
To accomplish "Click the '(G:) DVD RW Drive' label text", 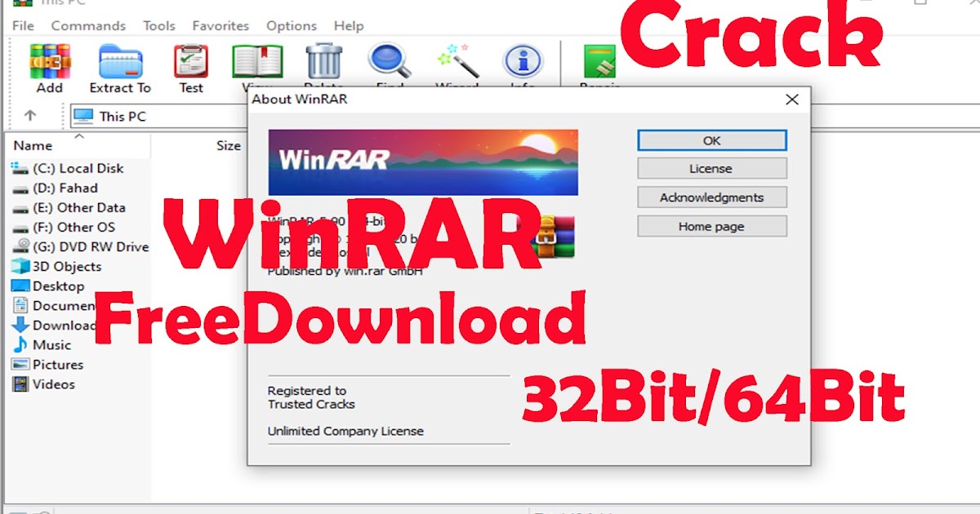I will coord(91,246).
